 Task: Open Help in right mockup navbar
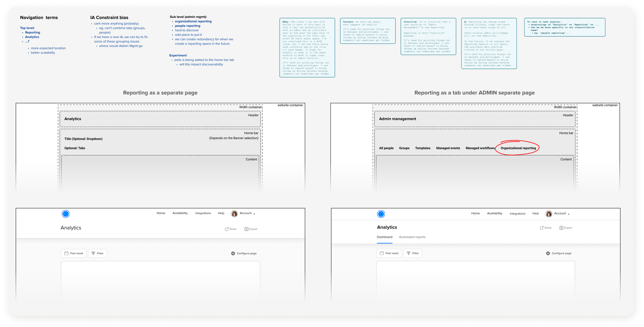click(536, 214)
